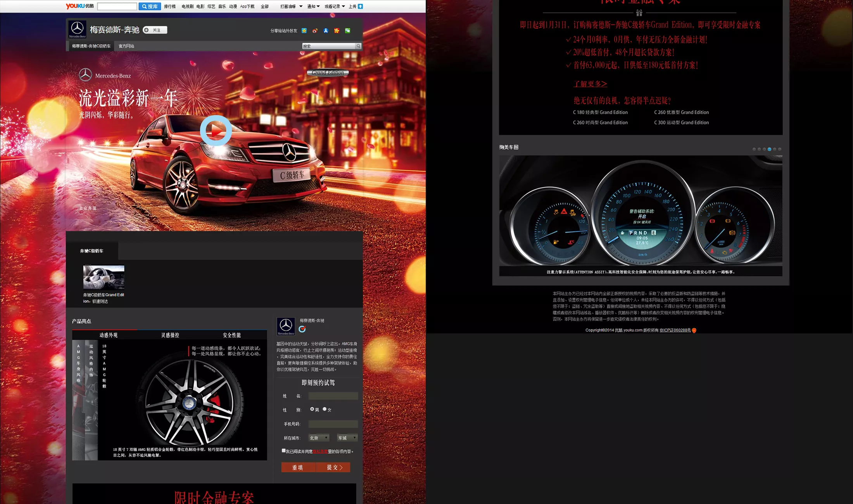Share to Sina Weibo icon
Screen dimensions: 853x504
point(315,31)
